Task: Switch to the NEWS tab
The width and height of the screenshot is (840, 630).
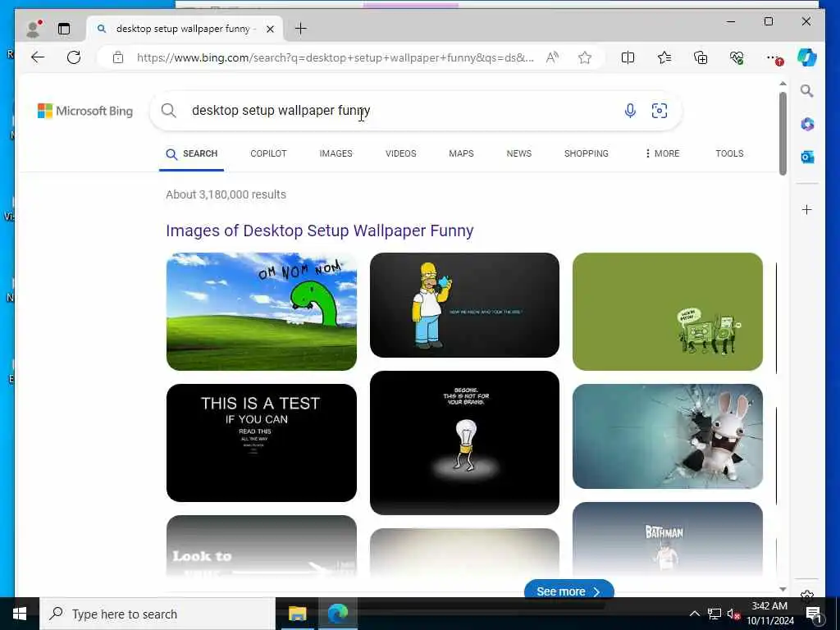Action: click(519, 153)
